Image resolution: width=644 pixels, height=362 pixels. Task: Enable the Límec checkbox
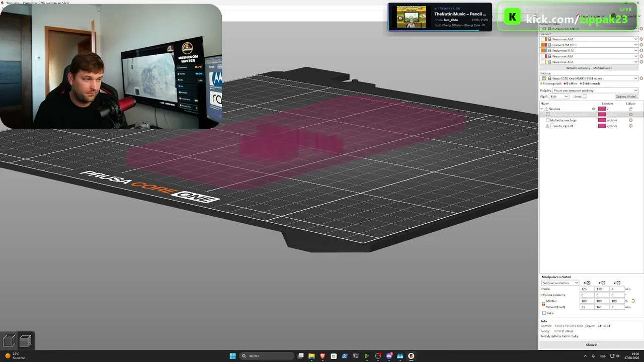tap(584, 97)
